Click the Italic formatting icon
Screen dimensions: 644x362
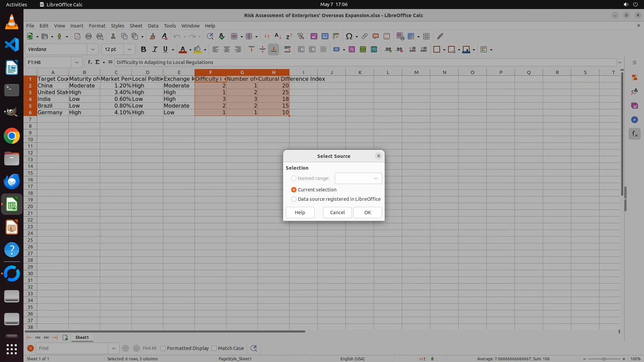pos(155,50)
